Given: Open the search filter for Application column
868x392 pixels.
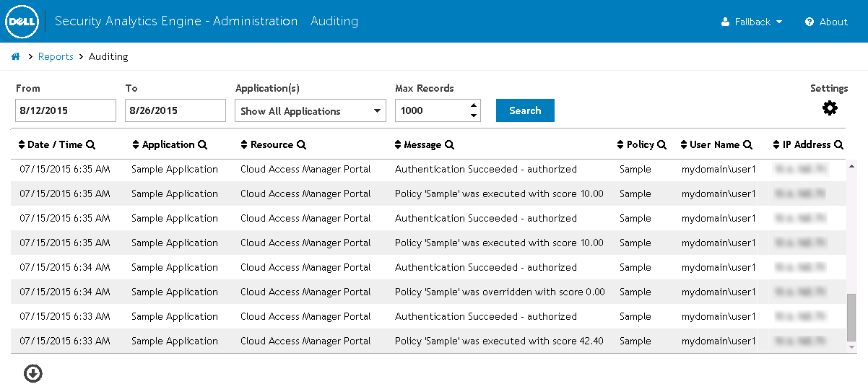Looking at the screenshot, I should click(x=203, y=145).
